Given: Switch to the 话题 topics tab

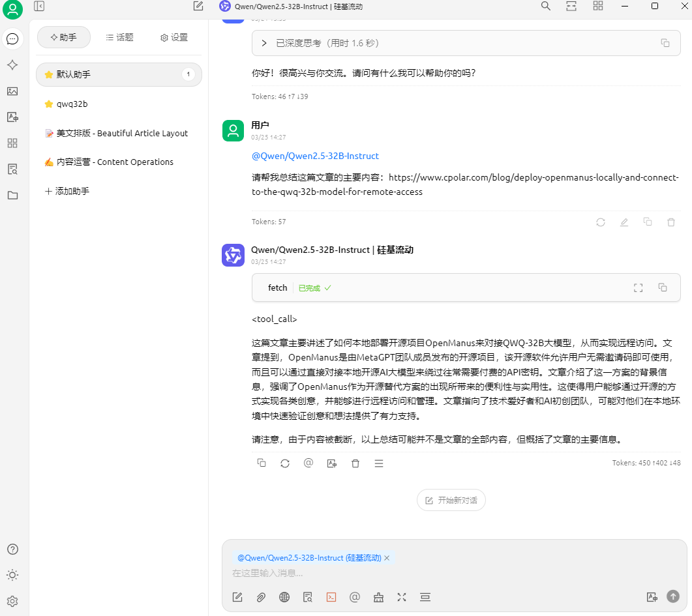Looking at the screenshot, I should (119, 37).
